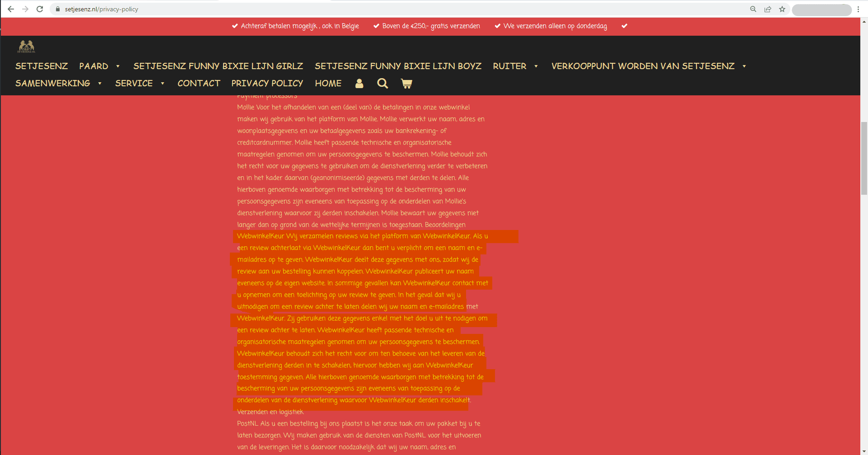Click the share page icon
The image size is (868, 455).
768,9
